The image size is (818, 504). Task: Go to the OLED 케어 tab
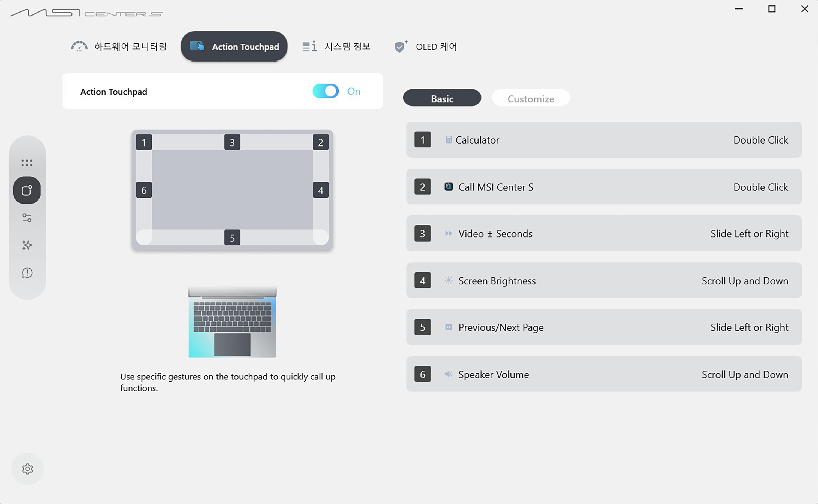pos(426,47)
